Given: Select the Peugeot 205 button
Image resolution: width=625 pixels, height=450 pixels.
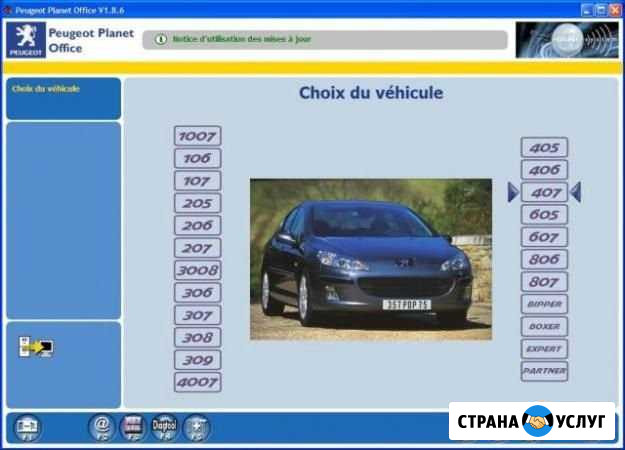Looking at the screenshot, I should click(x=197, y=203).
